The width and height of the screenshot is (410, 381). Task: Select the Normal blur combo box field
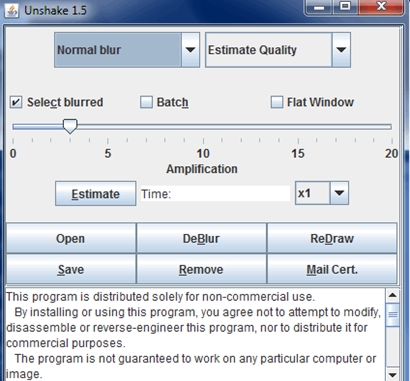pos(118,50)
